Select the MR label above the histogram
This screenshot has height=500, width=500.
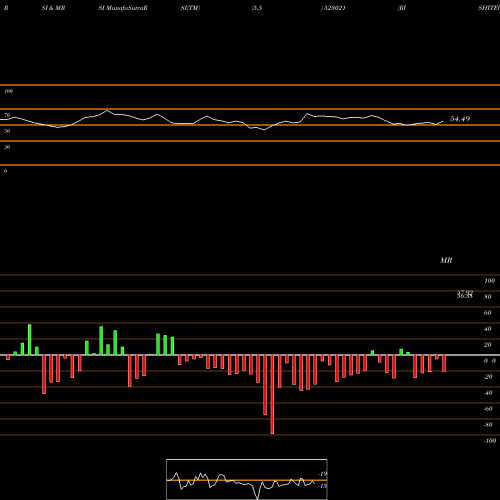point(446,260)
